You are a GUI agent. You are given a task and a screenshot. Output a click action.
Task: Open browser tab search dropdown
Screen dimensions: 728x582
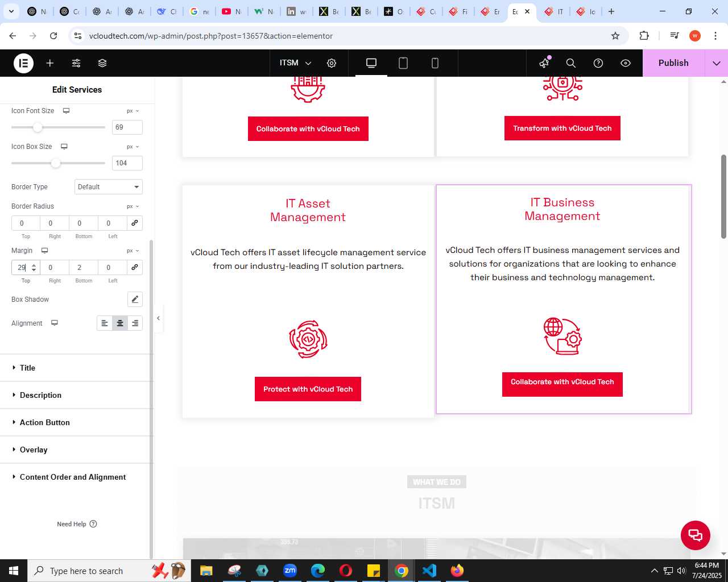[11, 11]
